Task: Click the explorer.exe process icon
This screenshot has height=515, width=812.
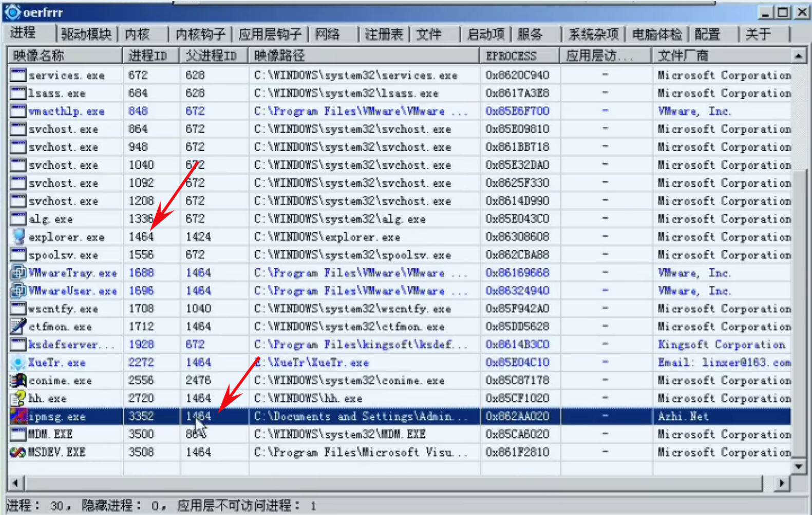Action: [18, 237]
